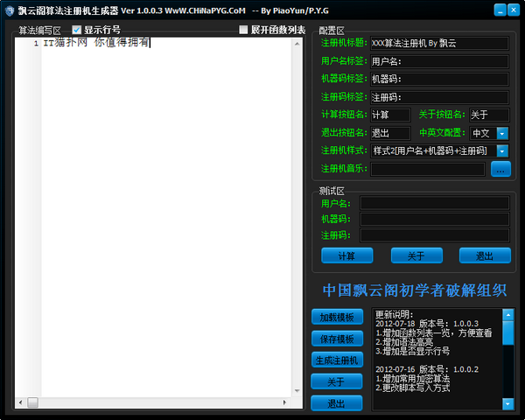Click the editor horizontal scroll right arrow

pos(284,402)
